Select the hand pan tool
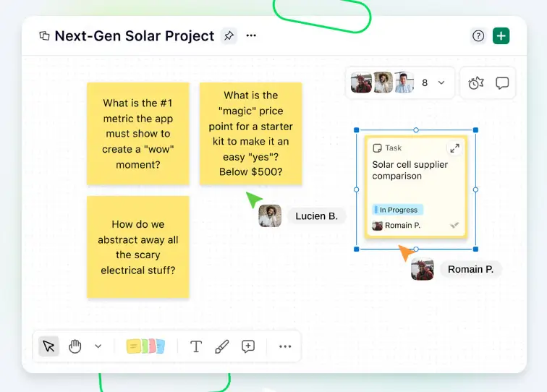 [75, 346]
